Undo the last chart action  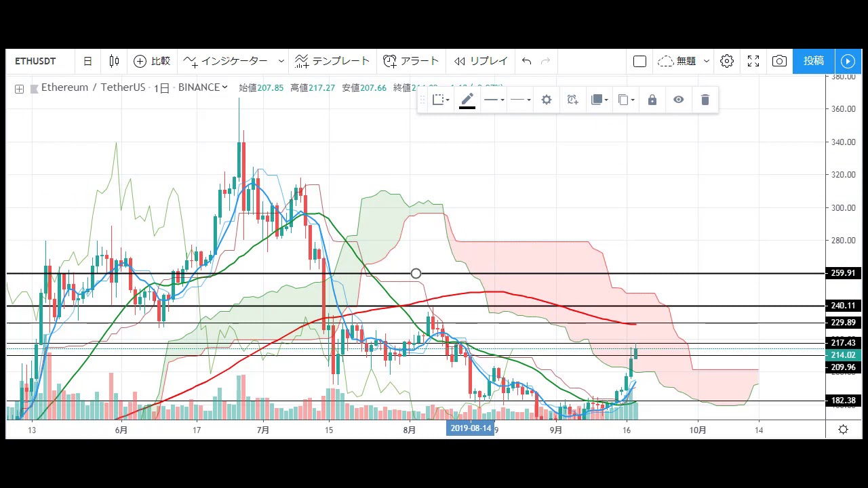pyautogui.click(x=526, y=61)
